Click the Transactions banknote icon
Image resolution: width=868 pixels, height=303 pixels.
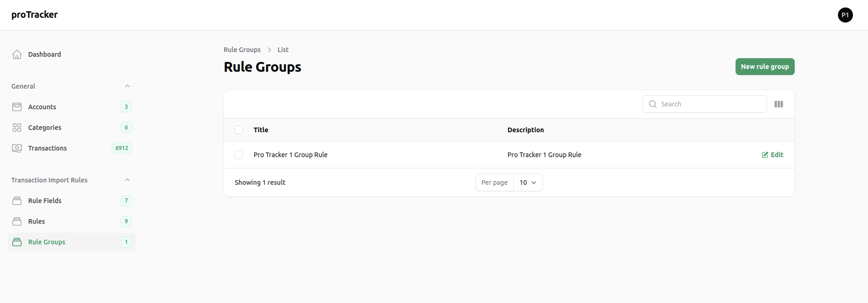click(x=17, y=148)
